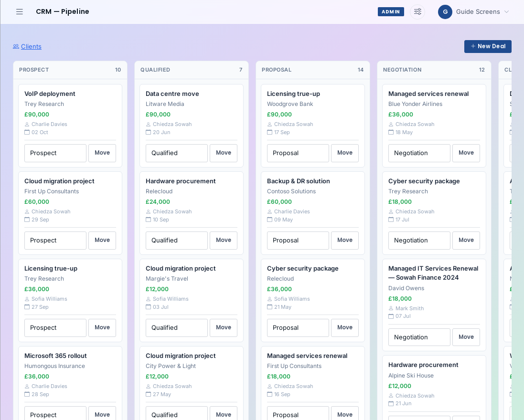Image resolution: width=524 pixels, height=420 pixels.
Task: Open the hamburger navigation menu
Action: pos(20,11)
